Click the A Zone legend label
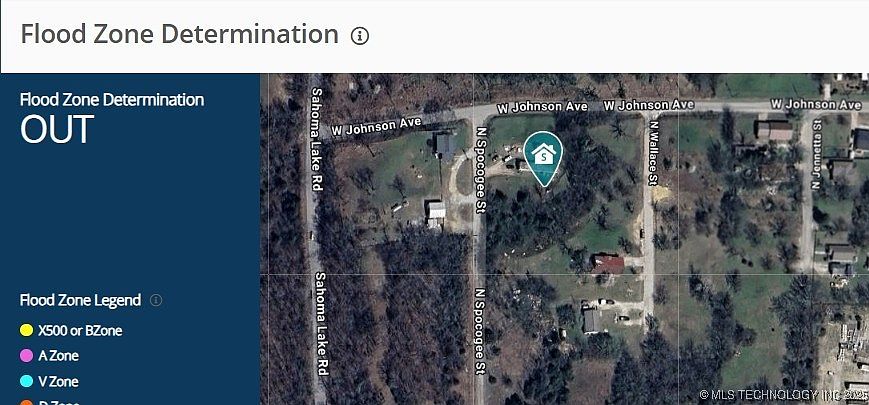 (x=58, y=356)
